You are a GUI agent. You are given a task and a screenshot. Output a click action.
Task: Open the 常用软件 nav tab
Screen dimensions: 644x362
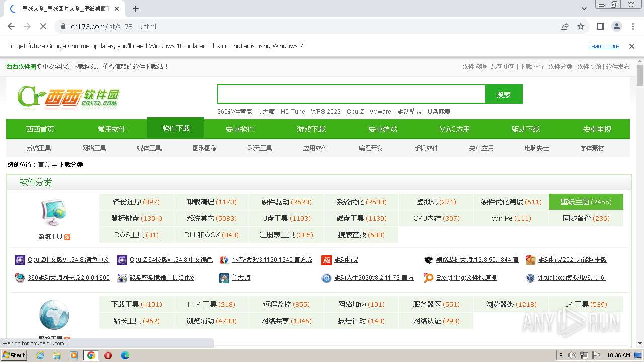click(112, 129)
